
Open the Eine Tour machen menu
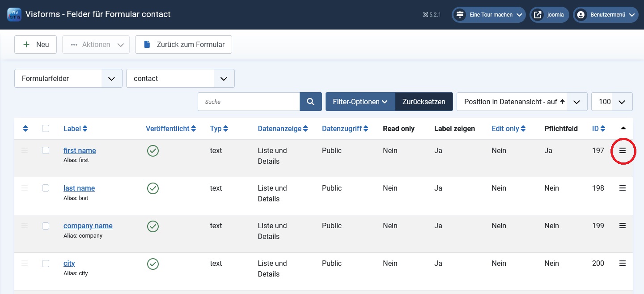(x=488, y=15)
